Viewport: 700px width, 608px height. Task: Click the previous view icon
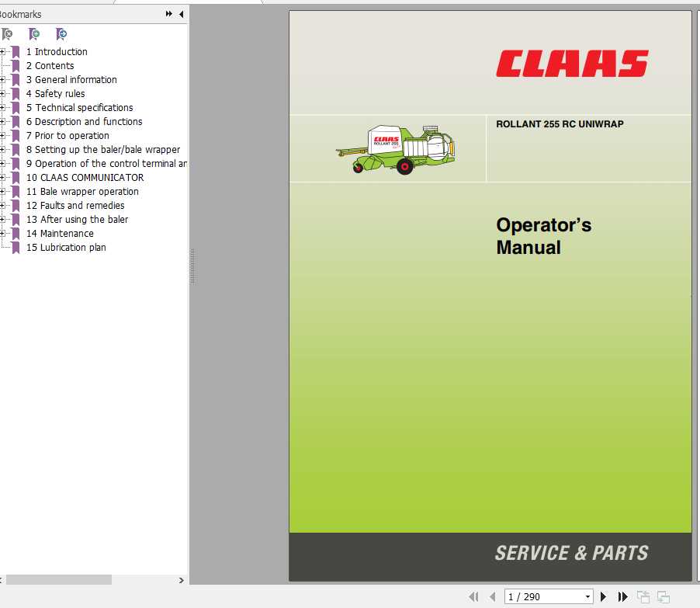(643, 596)
